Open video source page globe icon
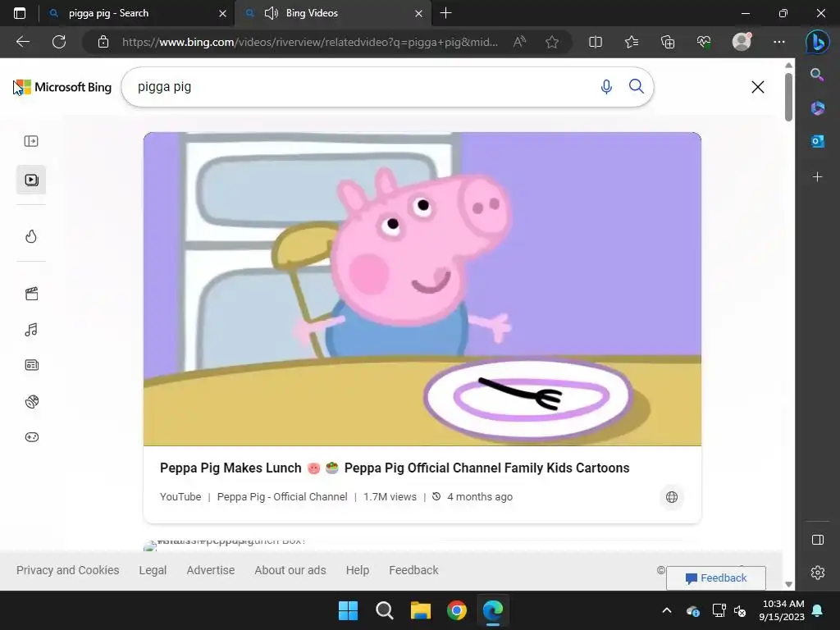 tap(671, 497)
